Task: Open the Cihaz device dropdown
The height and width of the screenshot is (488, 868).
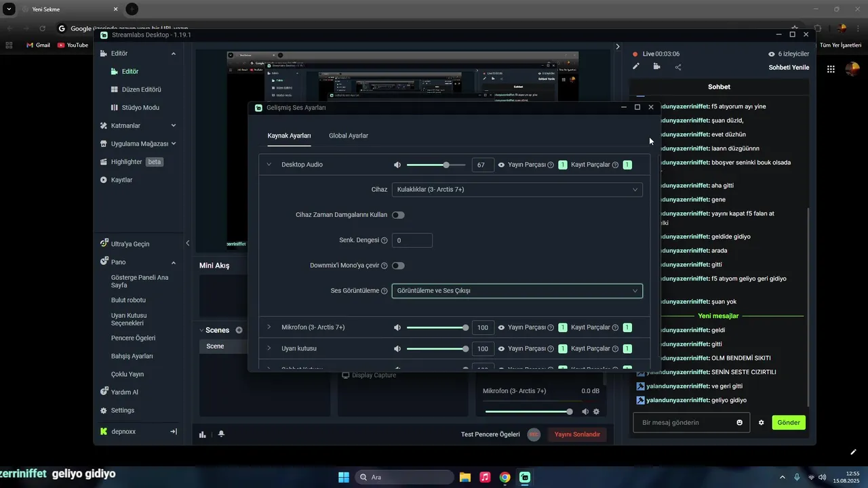Action: [x=517, y=190]
